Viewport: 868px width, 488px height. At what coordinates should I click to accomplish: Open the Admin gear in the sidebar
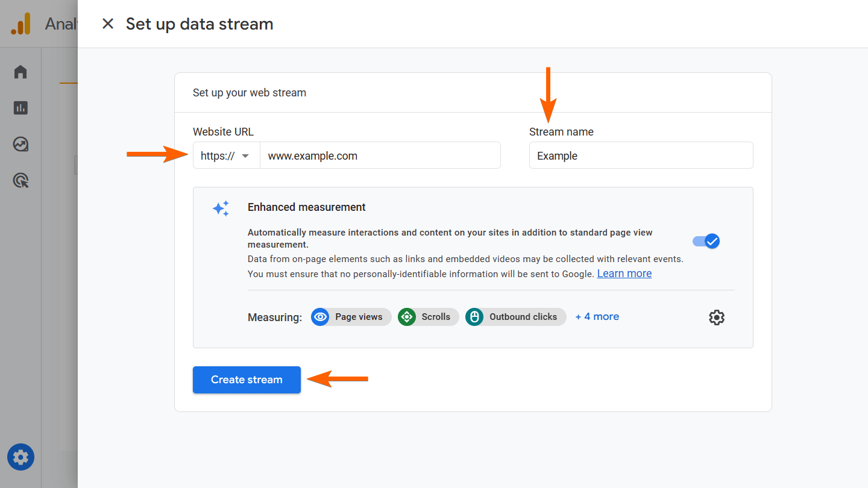[20, 457]
